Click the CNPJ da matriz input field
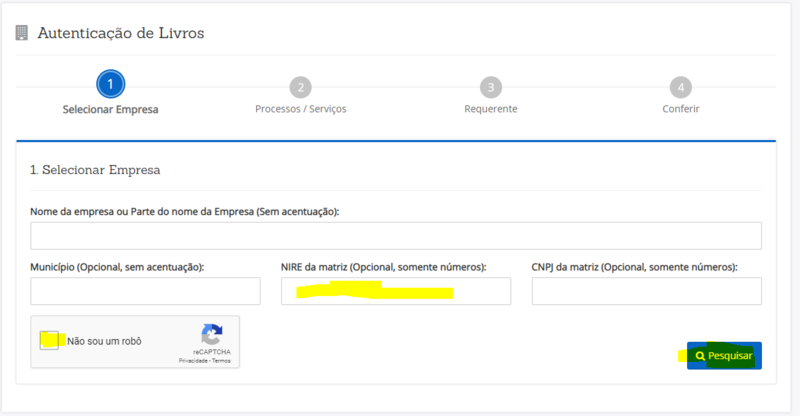 646,291
